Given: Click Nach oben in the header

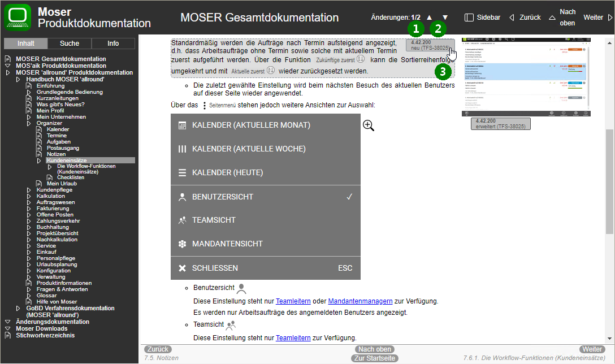Looking at the screenshot, I should point(562,18).
